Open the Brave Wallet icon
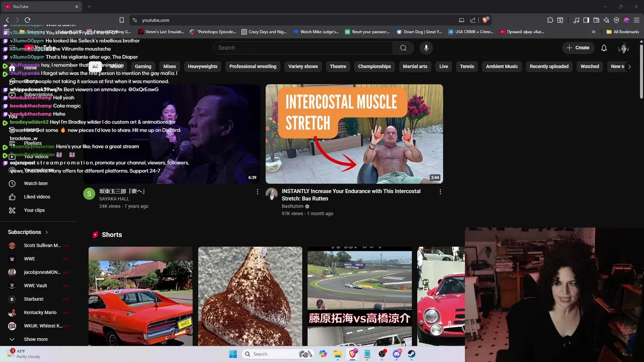 [x=596, y=20]
